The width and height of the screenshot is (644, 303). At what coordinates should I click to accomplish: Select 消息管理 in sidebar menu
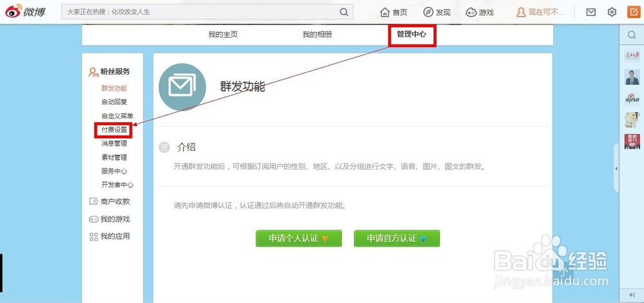pos(114,143)
